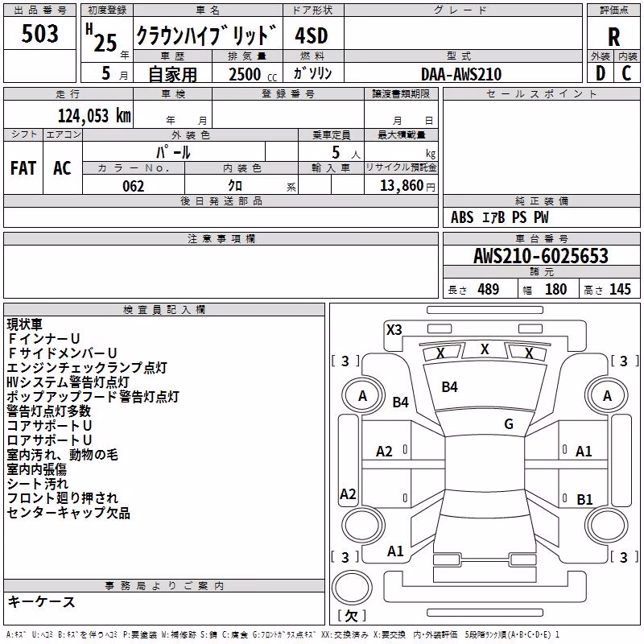Select the note シート汚れ

[x=37, y=484]
